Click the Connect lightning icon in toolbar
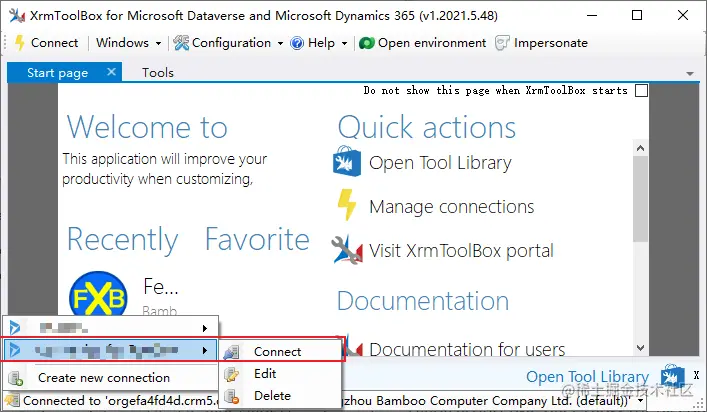Viewport: 707px width, 412px height. [19, 43]
